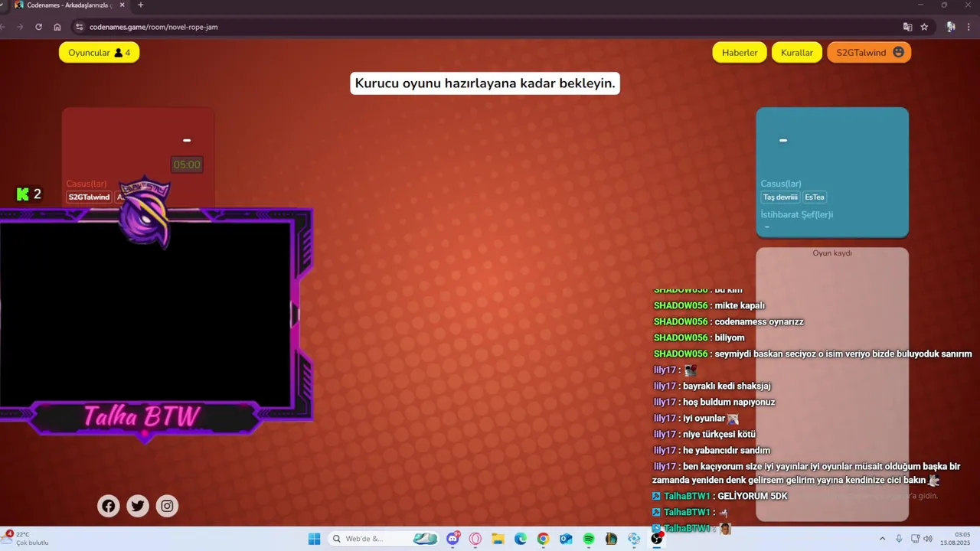Image resolution: width=980 pixels, height=551 pixels.
Task: Click the blue team 'Casus(lar)' label
Action: coord(780,184)
